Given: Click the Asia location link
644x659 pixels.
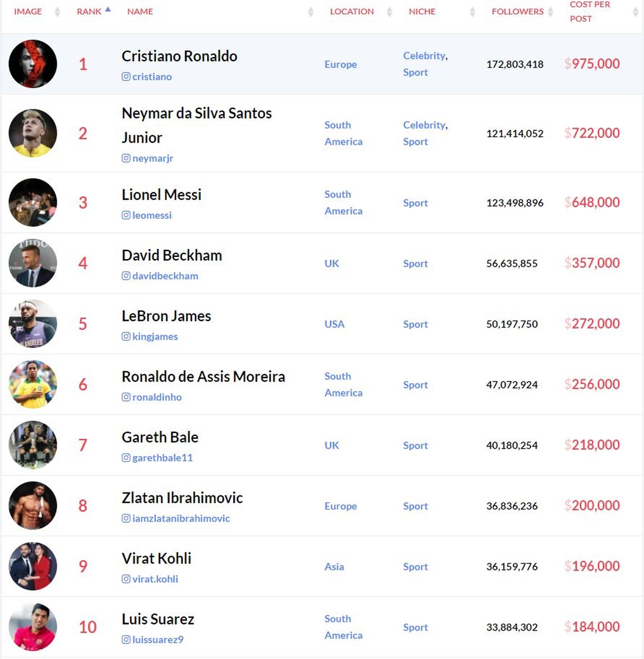Looking at the screenshot, I should point(334,567).
